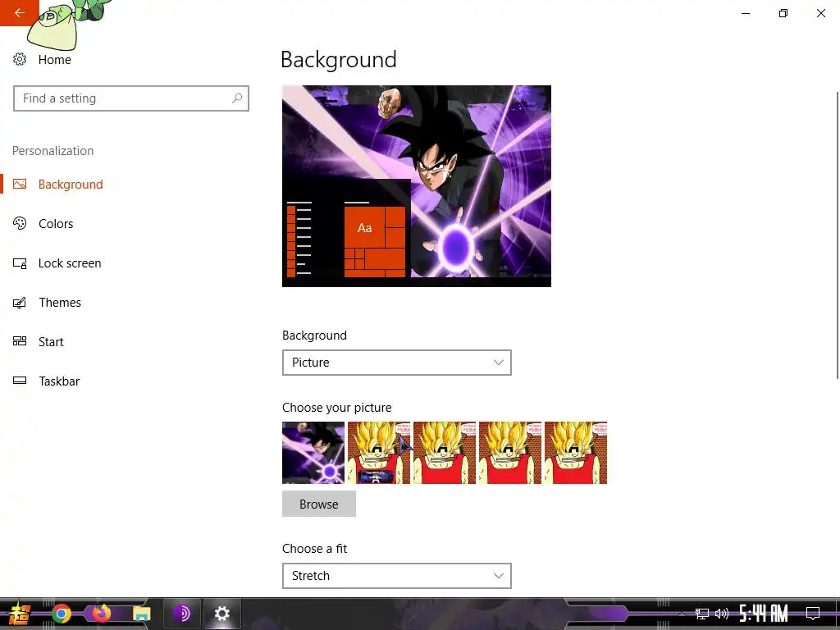Click the Lock screen icon in the sidebar
This screenshot has width=840, height=630.
(x=20, y=263)
